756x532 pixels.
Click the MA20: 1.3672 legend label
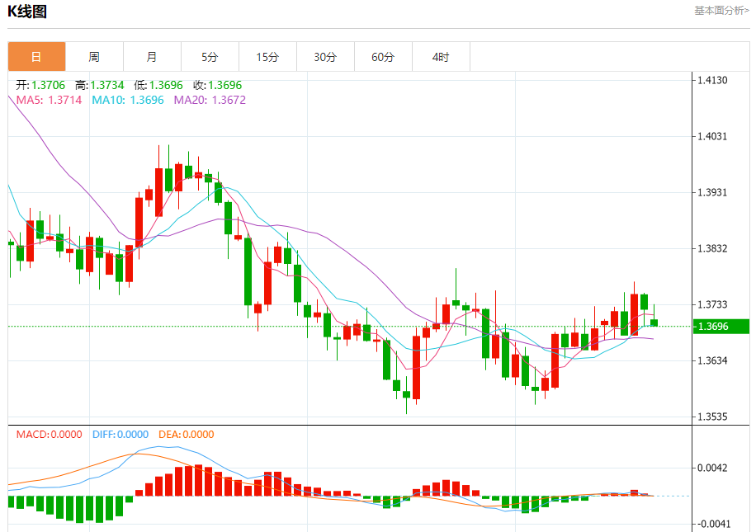[x=210, y=100]
